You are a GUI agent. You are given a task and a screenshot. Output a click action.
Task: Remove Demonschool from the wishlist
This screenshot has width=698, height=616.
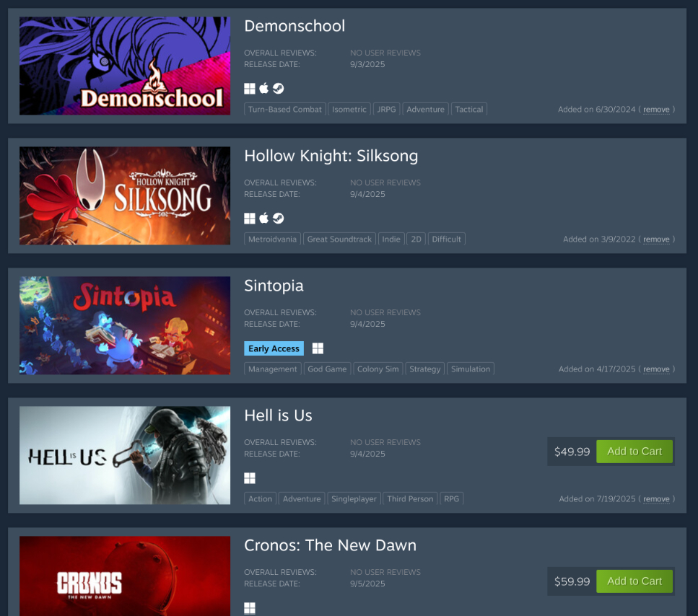coord(656,110)
